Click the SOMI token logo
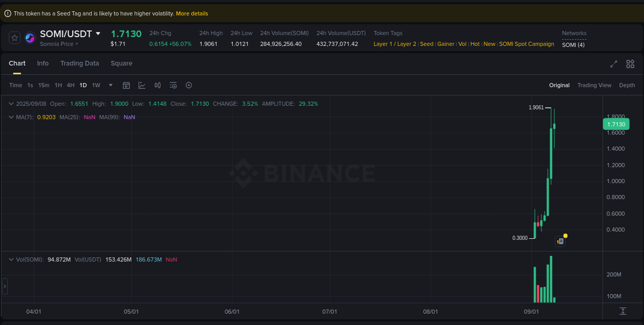This screenshot has height=325, width=644. click(x=29, y=38)
